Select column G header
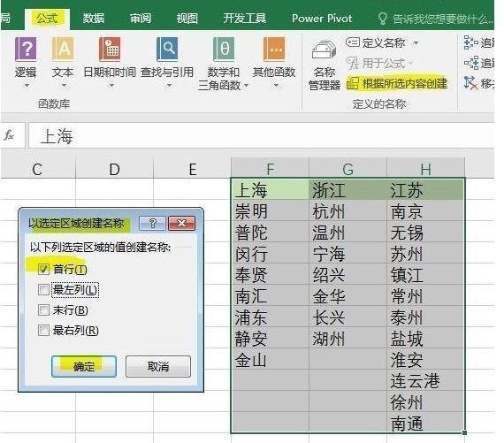Image resolution: width=504 pixels, height=443 pixels. tap(347, 169)
